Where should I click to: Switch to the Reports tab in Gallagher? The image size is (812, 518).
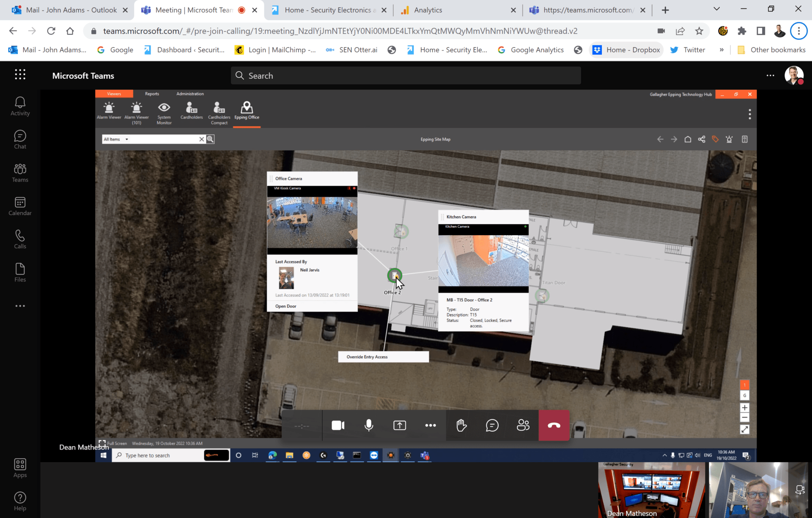(152, 94)
